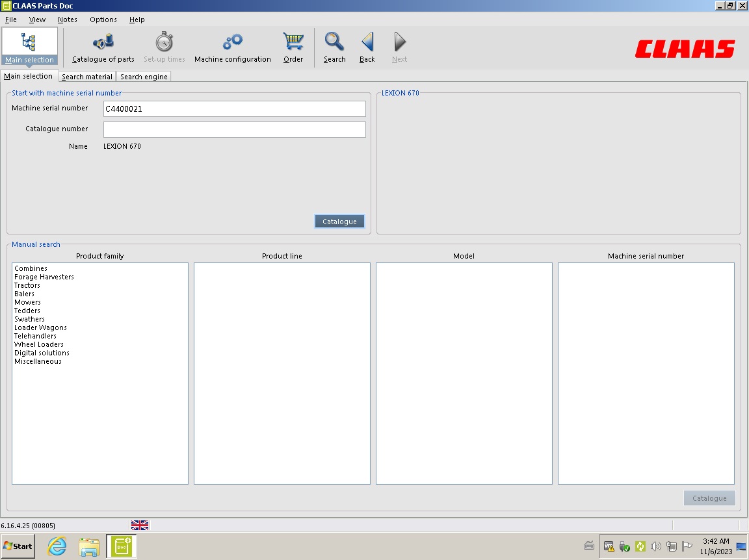Click the volume speaker tray icon
This screenshot has height=560, width=749.
click(x=656, y=546)
